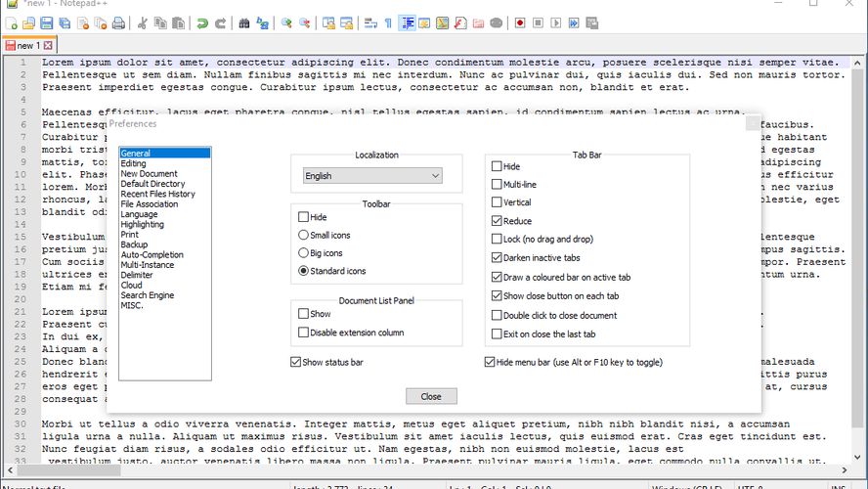Redo action using toolbar arrow

click(x=220, y=23)
